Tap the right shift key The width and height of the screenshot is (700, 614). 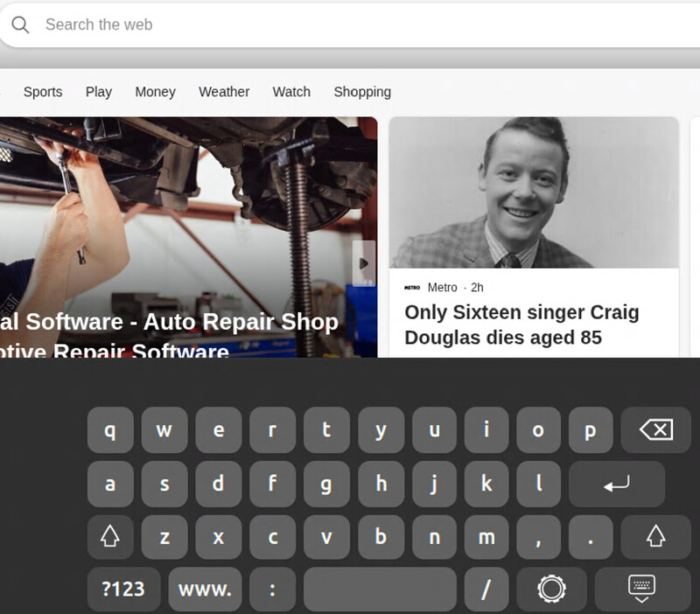655,537
